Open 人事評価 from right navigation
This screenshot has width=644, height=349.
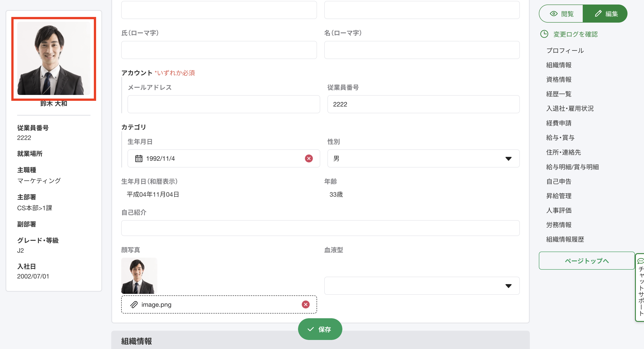coord(559,210)
